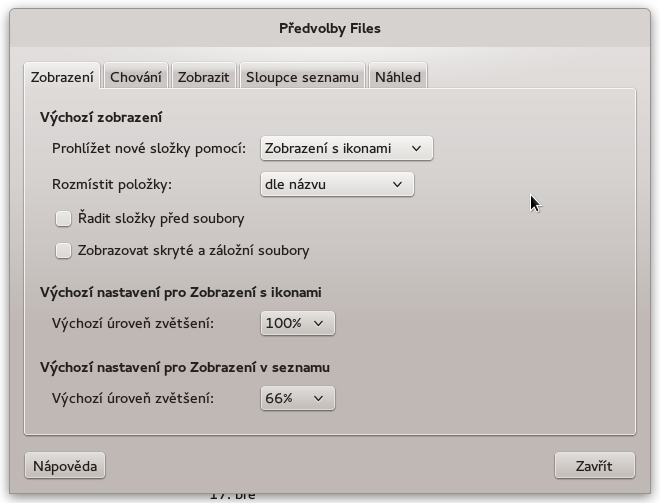
Task: Open the 66% list zoom dropdown
Action: click(298, 398)
